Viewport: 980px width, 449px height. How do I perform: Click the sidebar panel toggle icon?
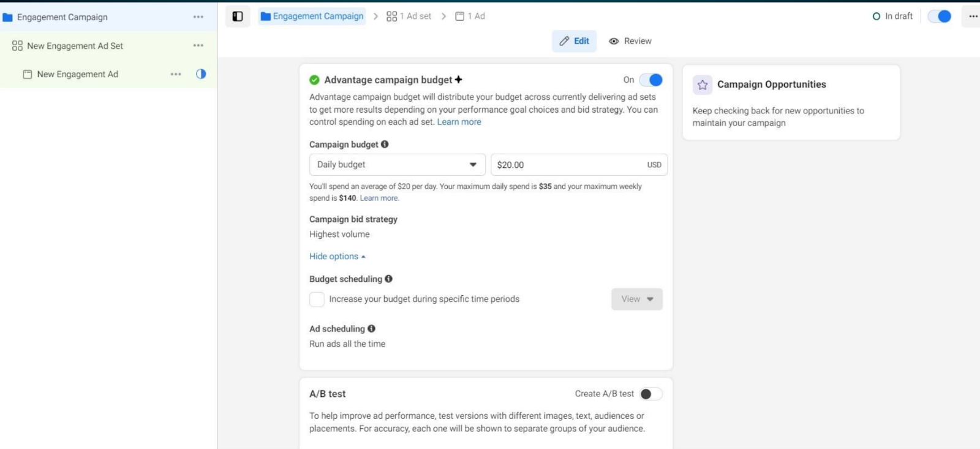(x=238, y=17)
